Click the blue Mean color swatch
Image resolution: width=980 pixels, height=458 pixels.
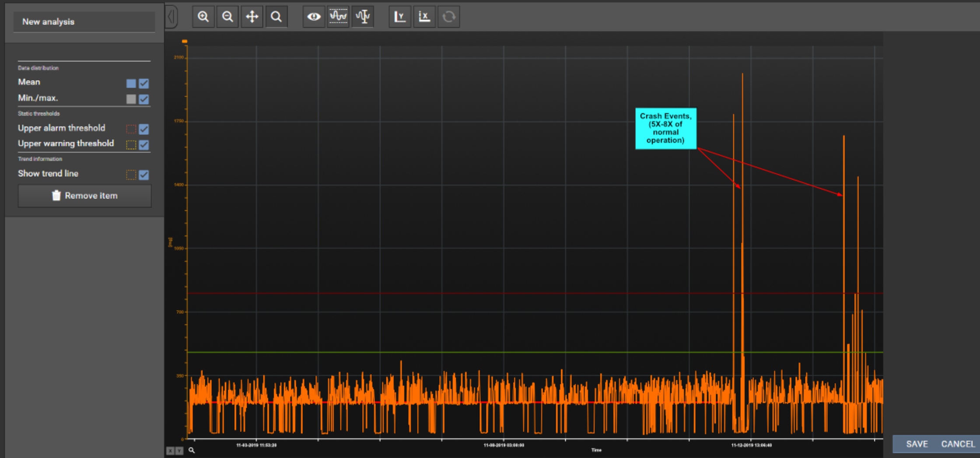131,83
